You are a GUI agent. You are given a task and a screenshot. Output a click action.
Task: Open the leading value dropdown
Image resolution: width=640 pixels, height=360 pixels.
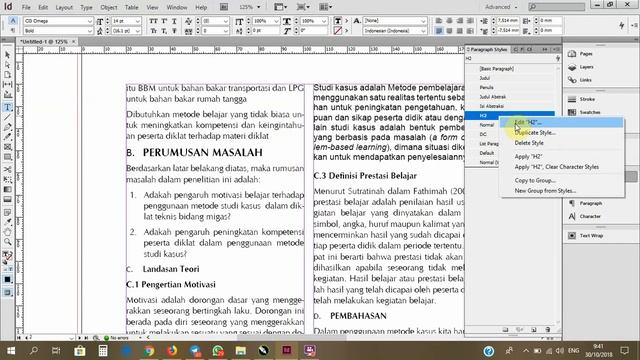[x=127, y=31]
